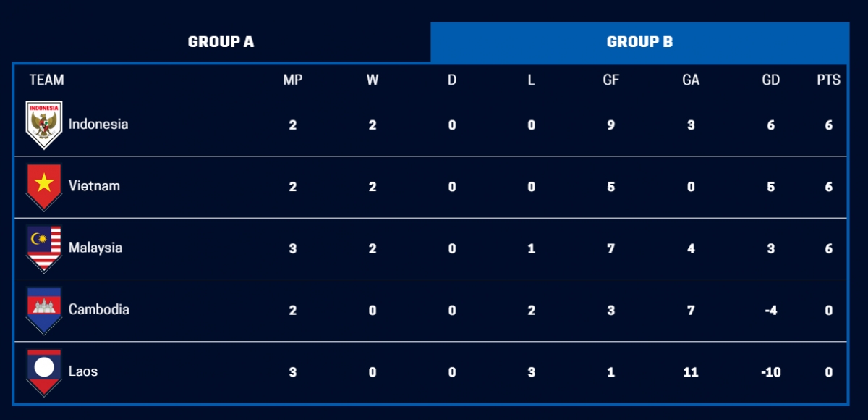Select the Group B tab

coord(639,42)
